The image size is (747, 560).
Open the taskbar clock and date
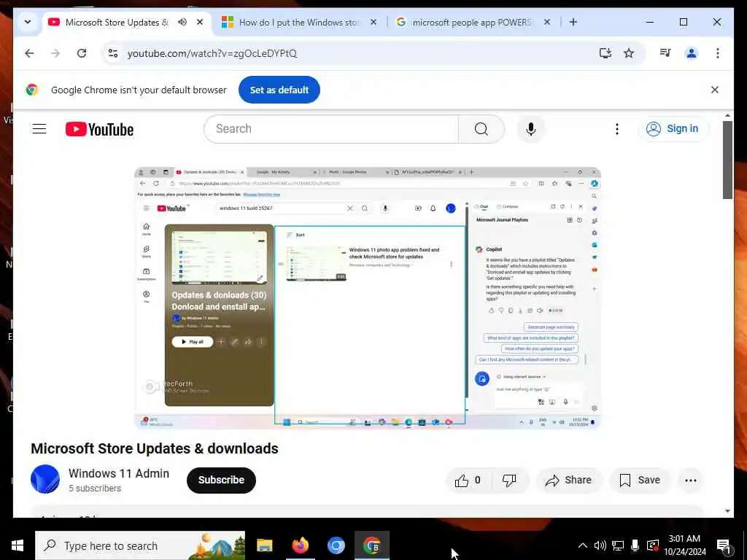684,545
